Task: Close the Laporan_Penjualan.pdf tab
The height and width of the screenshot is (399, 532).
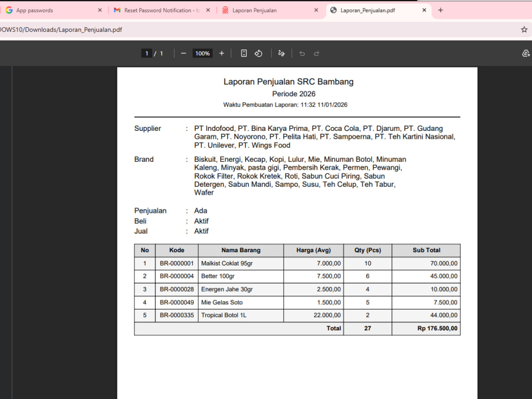Action: point(424,10)
